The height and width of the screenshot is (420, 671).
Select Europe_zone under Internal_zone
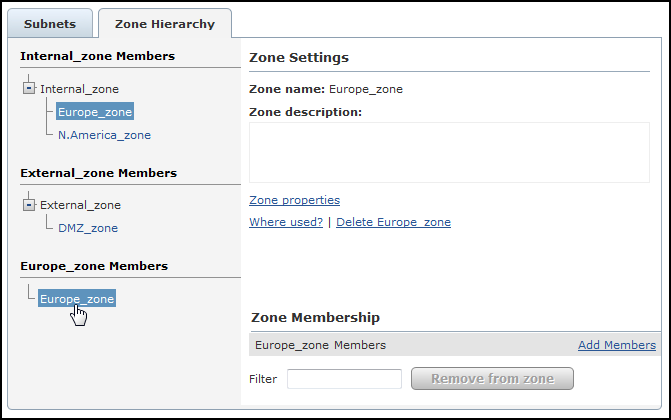point(95,112)
